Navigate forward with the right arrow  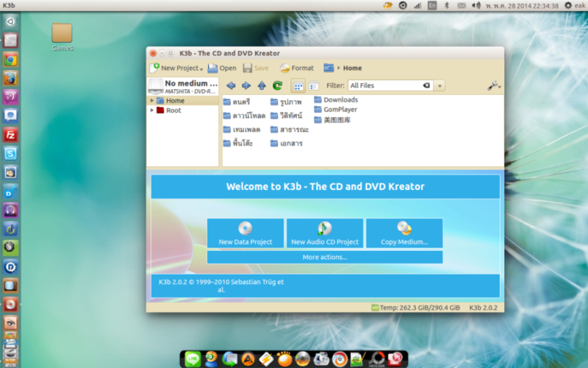(x=246, y=85)
